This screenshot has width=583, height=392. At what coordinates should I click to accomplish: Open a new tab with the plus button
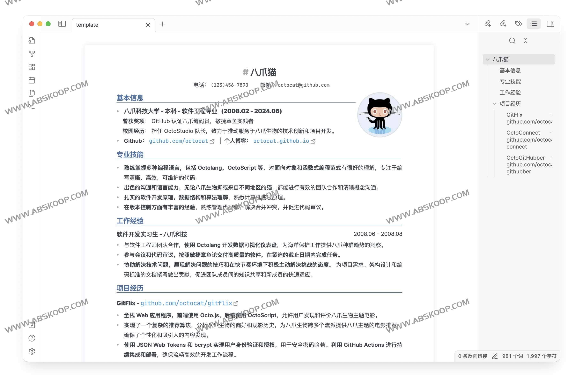[x=163, y=24]
